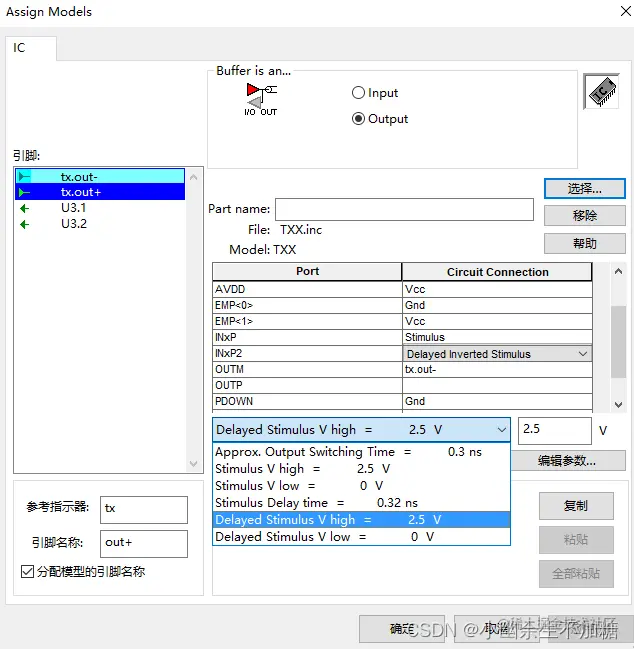This screenshot has height=649, width=634.
Task: Click the port table scroll down arrow
Action: click(618, 404)
